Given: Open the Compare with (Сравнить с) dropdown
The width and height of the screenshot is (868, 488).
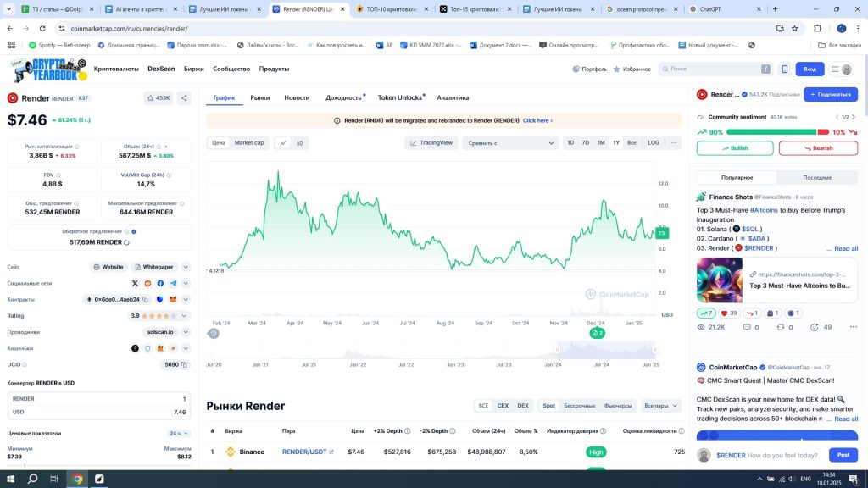Looking at the screenshot, I should coord(509,142).
